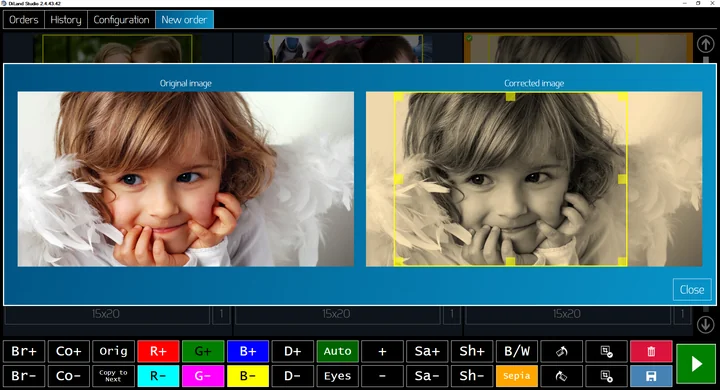The image size is (720, 390).
Task: Click the top-center yellow crop handle
Action: (x=510, y=96)
